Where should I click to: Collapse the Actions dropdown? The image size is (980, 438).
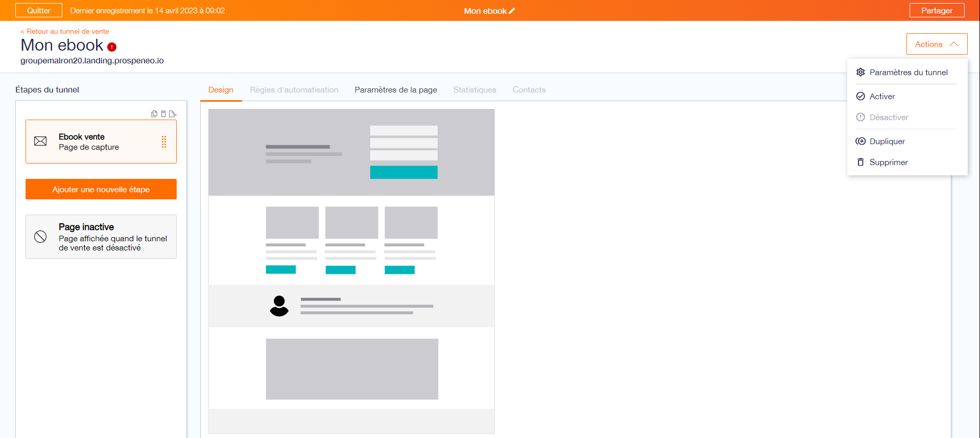tap(937, 44)
